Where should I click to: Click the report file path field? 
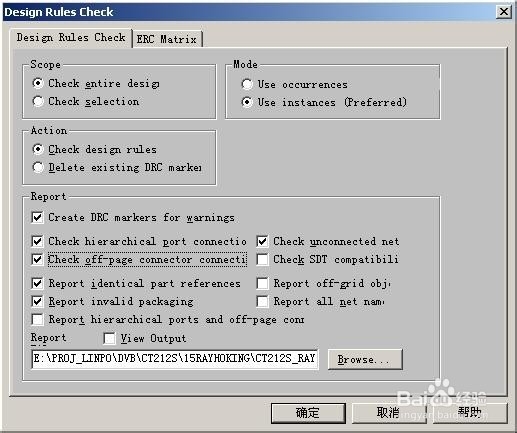pos(175,359)
